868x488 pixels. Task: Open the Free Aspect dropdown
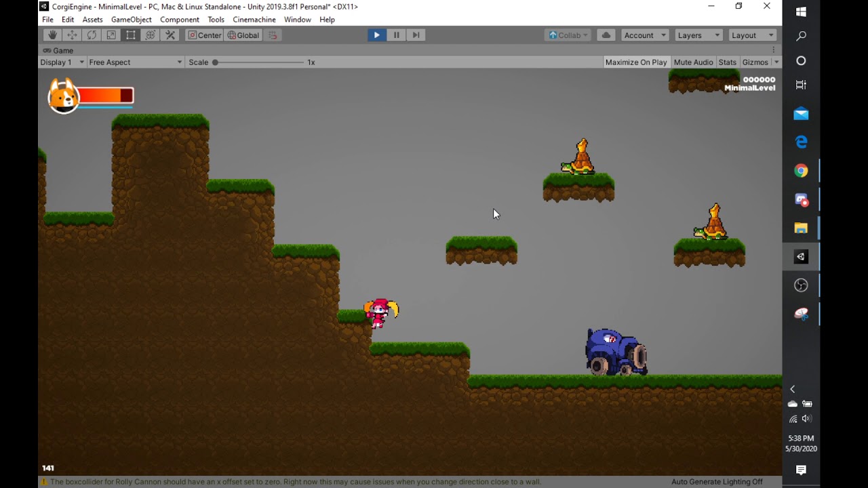click(136, 62)
